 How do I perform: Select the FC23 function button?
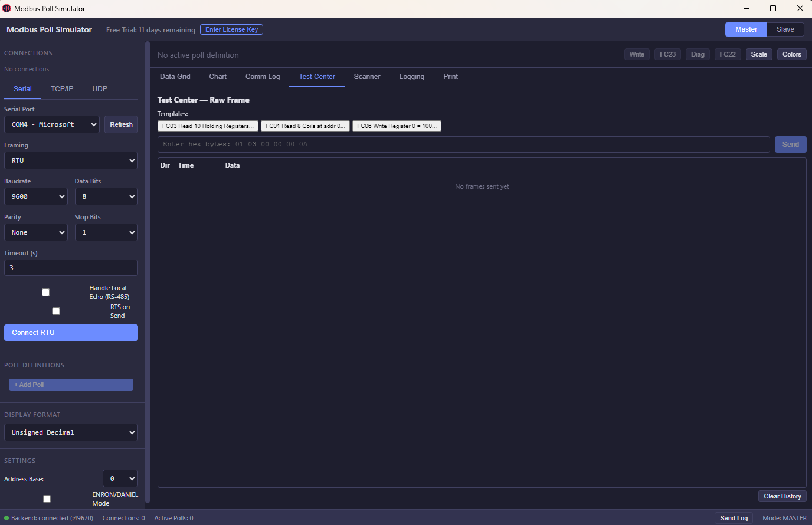coord(667,54)
